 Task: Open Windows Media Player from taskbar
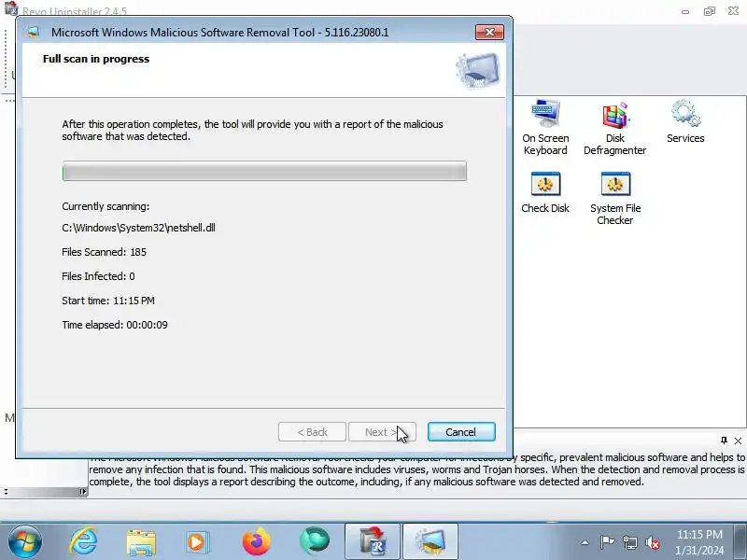point(197,542)
